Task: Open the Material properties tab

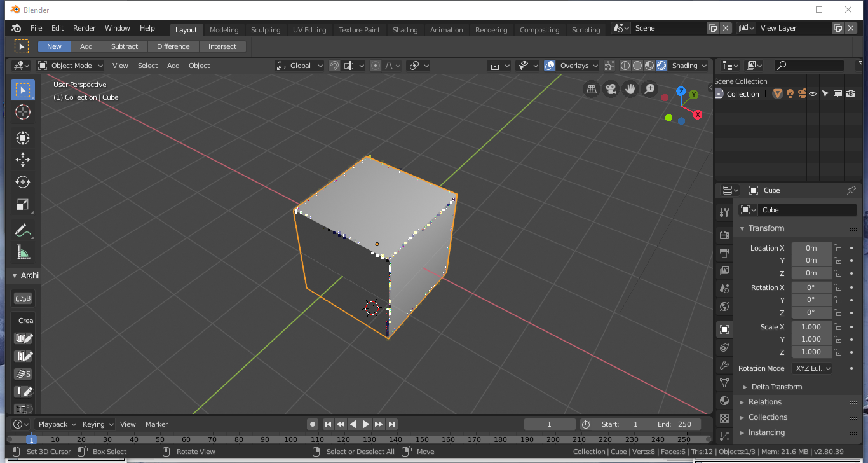Action: coord(724,401)
